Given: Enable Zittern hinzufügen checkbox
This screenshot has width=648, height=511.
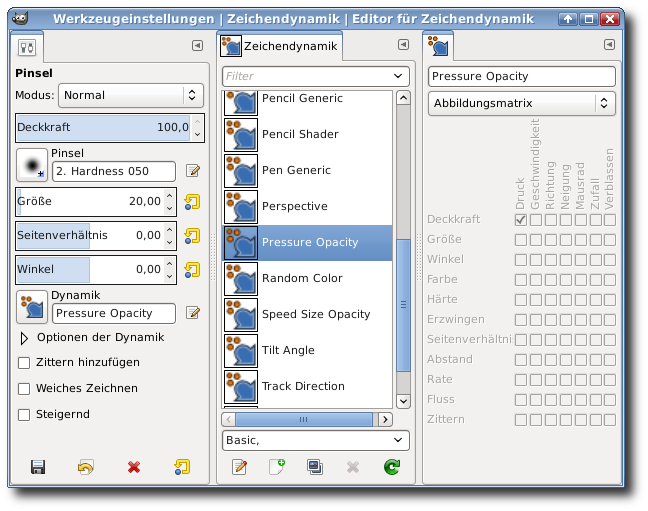Looking at the screenshot, I should tap(24, 363).
